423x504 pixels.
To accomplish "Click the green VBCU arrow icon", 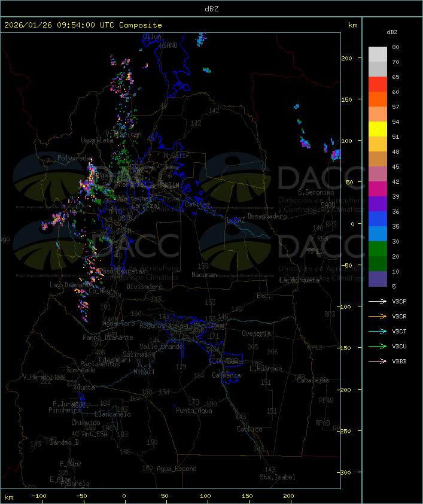I will (378, 347).
